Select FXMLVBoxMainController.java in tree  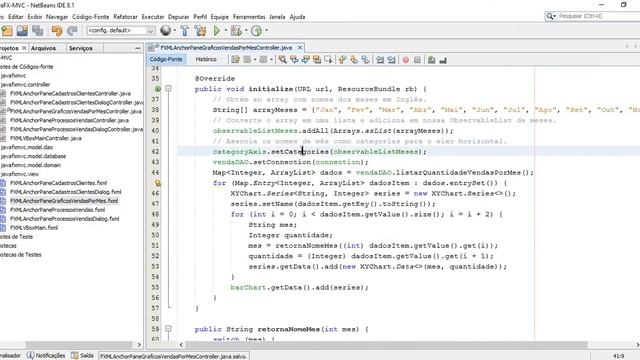[x=46, y=138]
